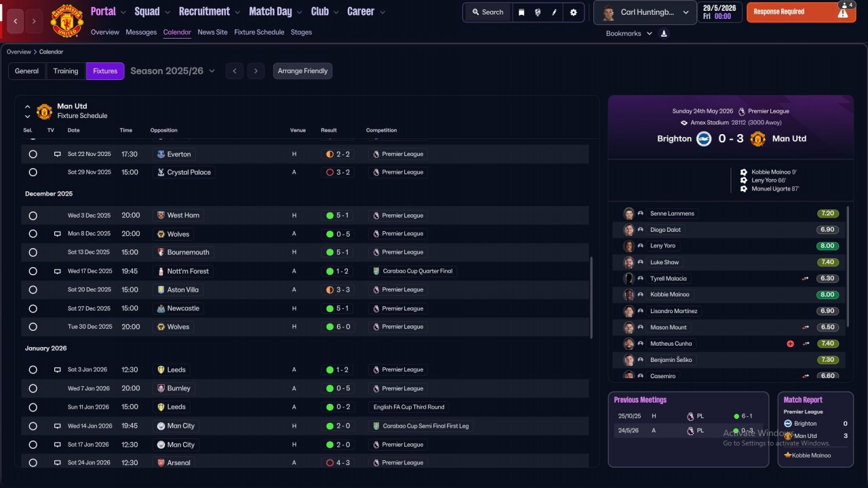Select the Everton fixture radio button
This screenshot has height=488, width=868.
(33, 155)
